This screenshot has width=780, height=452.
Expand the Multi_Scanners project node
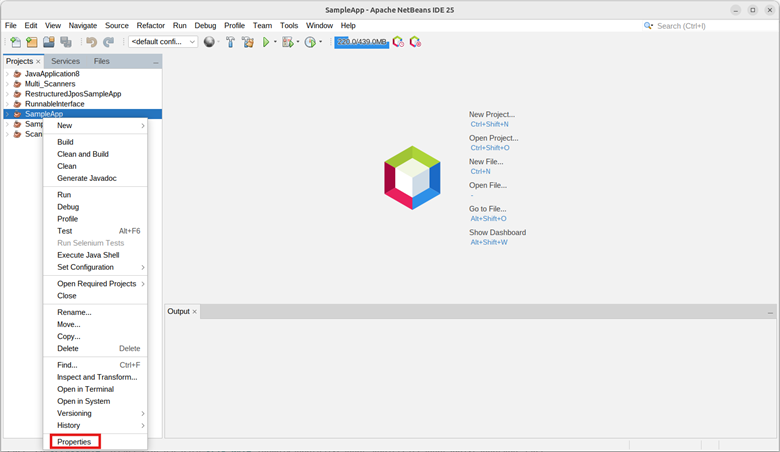tap(7, 84)
